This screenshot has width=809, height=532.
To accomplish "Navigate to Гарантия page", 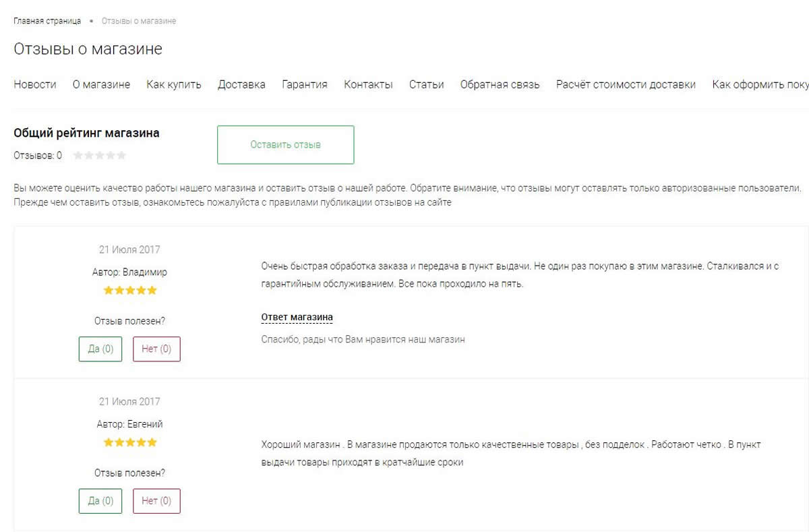I will coord(305,84).
